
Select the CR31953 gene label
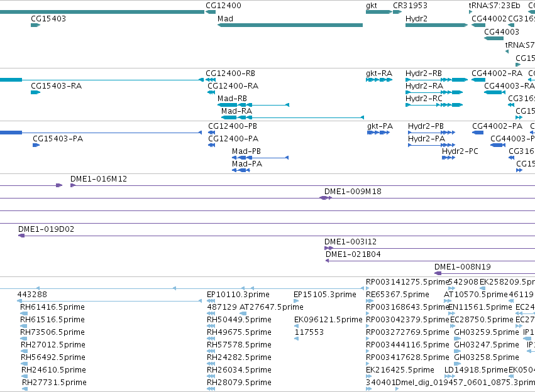click(x=410, y=6)
